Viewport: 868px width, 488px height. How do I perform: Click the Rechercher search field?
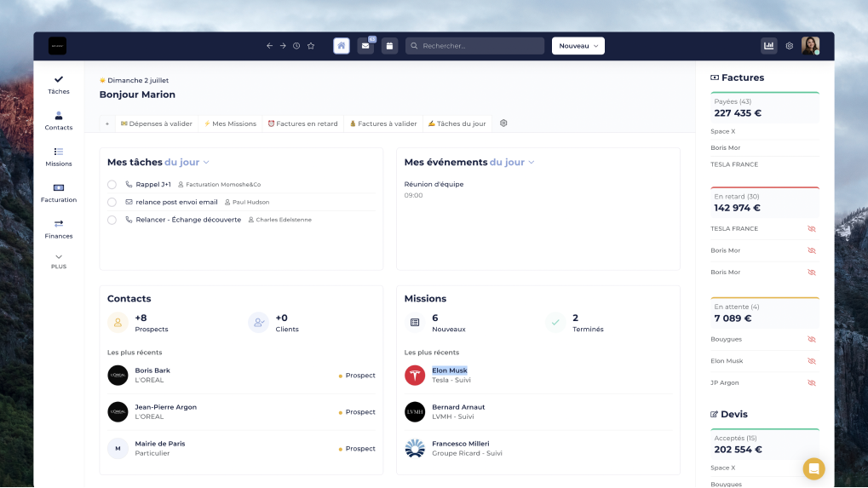click(475, 46)
